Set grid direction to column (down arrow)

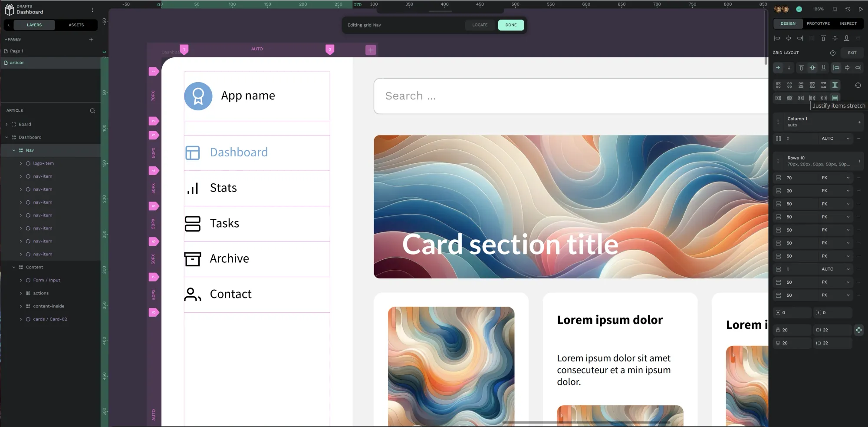pos(789,68)
